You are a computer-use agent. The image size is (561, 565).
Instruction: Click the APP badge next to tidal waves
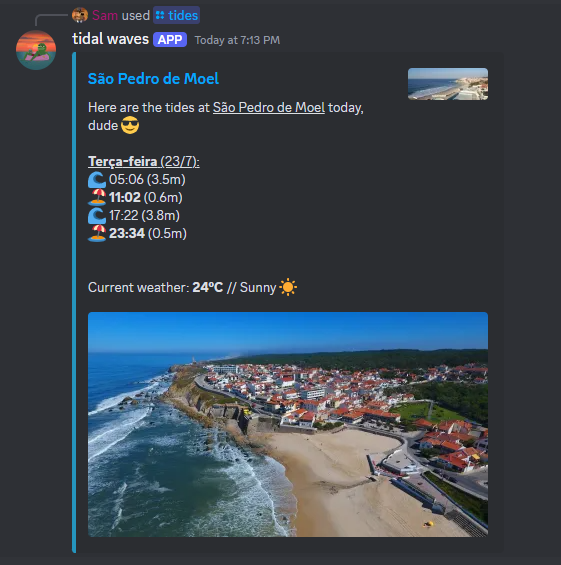[170, 40]
